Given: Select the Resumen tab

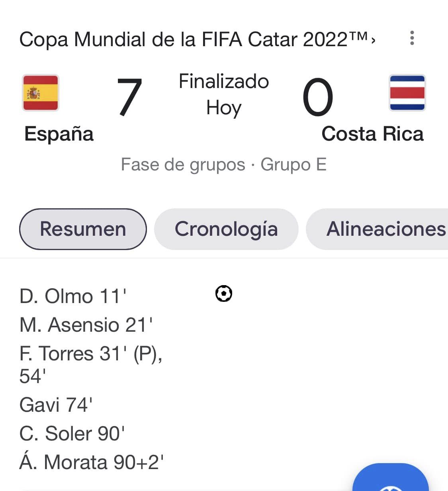Looking at the screenshot, I should 83,229.
